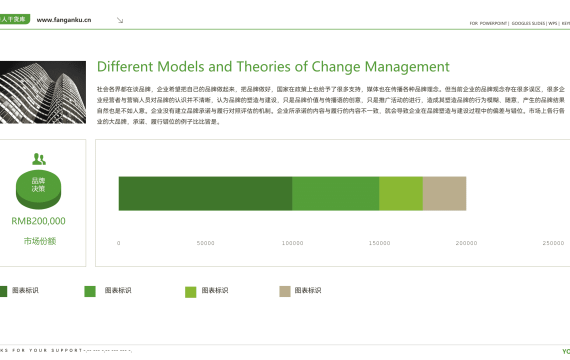Select the Chinese body paragraph under the title
This screenshot has height=360, width=570.
tap(331, 105)
